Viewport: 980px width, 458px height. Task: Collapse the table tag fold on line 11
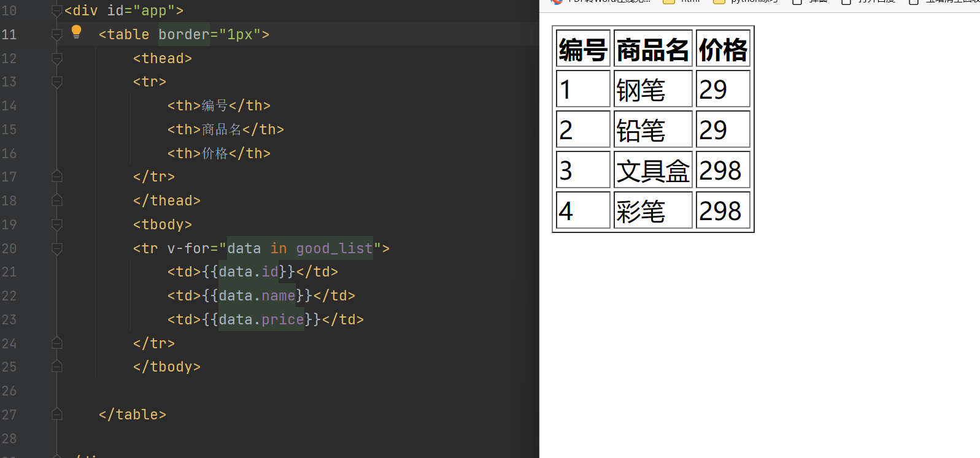[x=57, y=34]
